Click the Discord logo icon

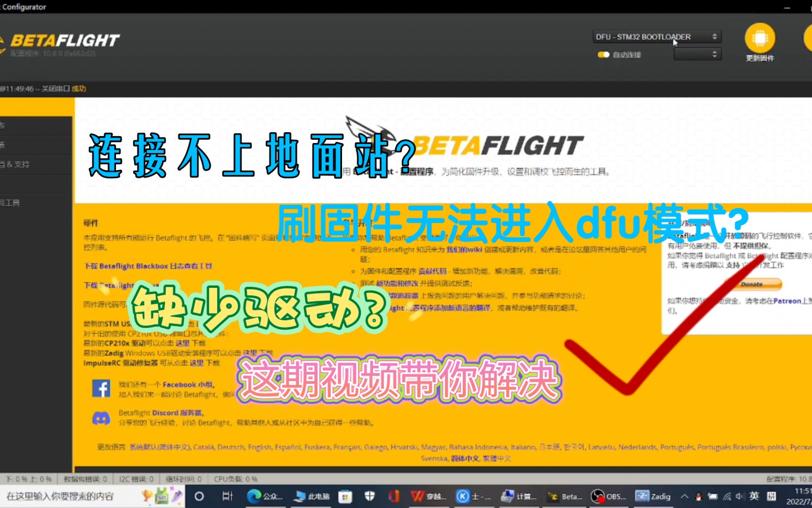[101, 418]
